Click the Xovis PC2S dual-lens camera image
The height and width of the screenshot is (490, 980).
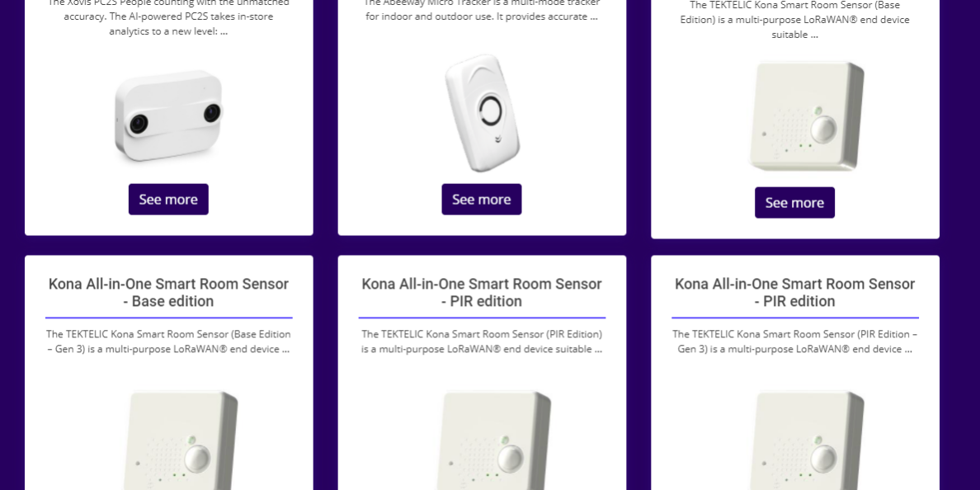coord(168,115)
